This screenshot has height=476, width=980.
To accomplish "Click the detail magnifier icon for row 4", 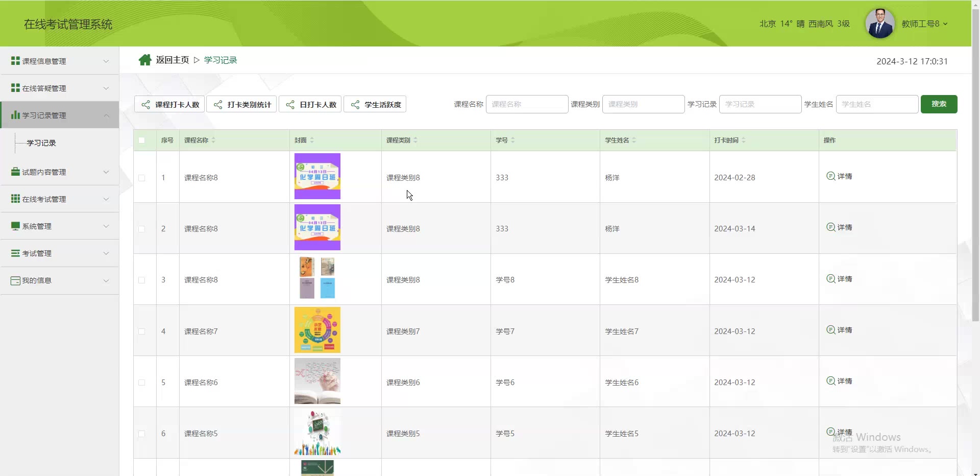I will (x=831, y=330).
